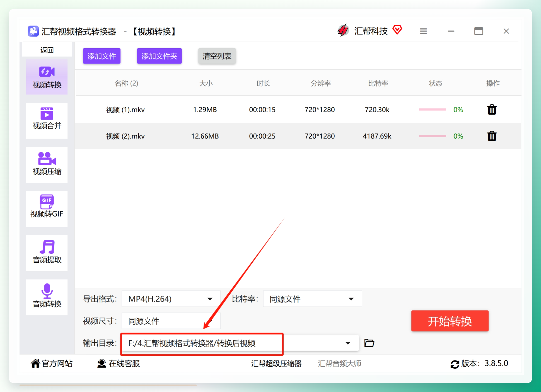Delete 视频 (1).mkv with trash icon
The image size is (541, 392).
[x=492, y=110]
